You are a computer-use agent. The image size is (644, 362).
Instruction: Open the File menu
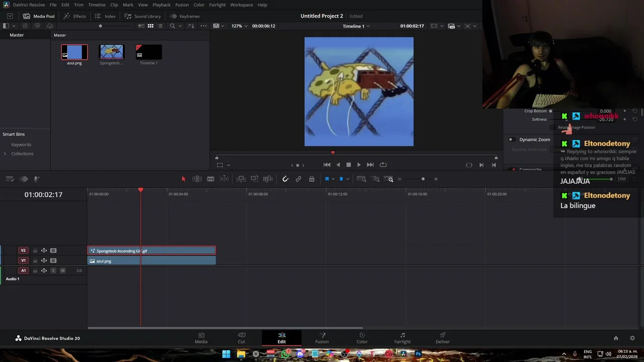tap(53, 5)
